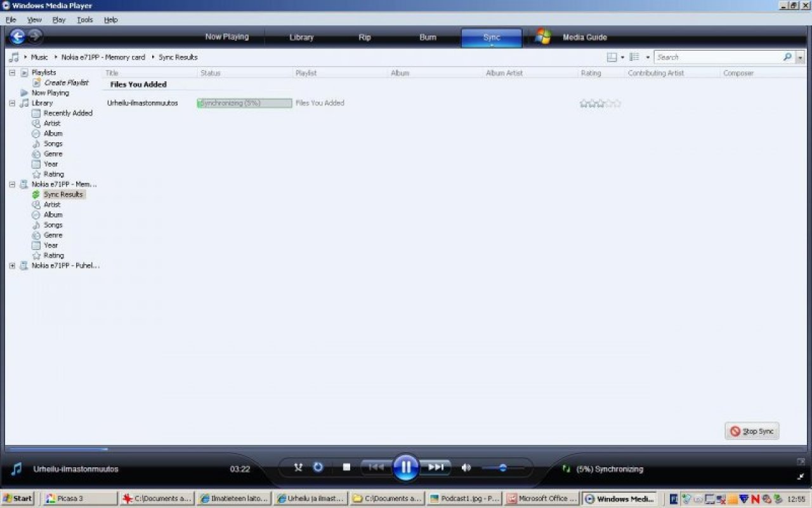This screenshot has width=812, height=508.
Task: Open the File menu
Action: tap(11, 20)
